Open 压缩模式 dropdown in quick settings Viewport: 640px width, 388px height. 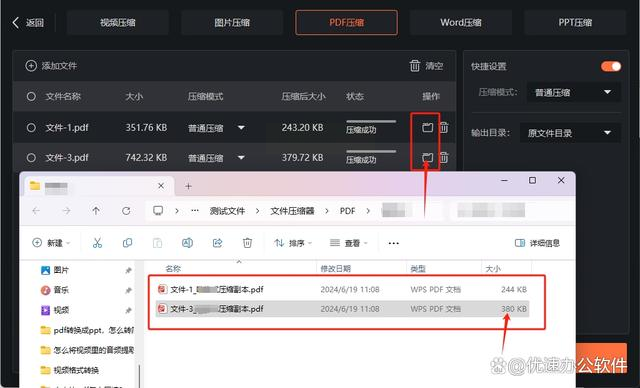tap(573, 93)
